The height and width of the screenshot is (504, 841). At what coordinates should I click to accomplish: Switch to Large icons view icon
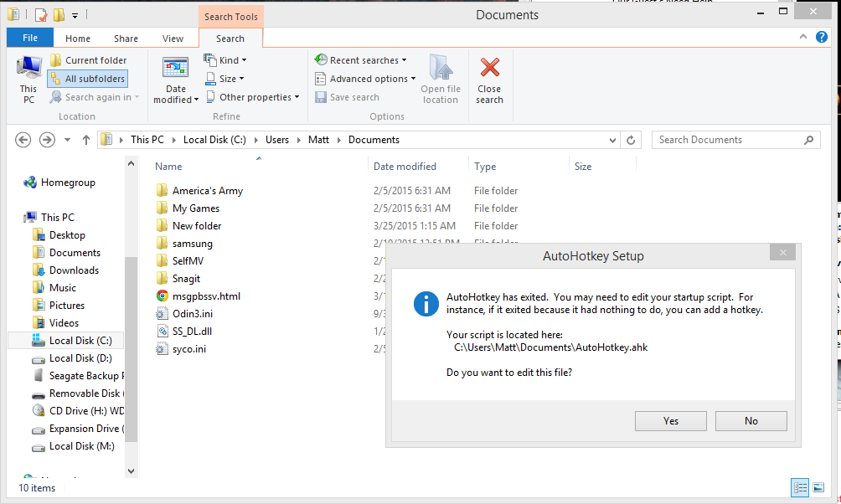pos(818,487)
